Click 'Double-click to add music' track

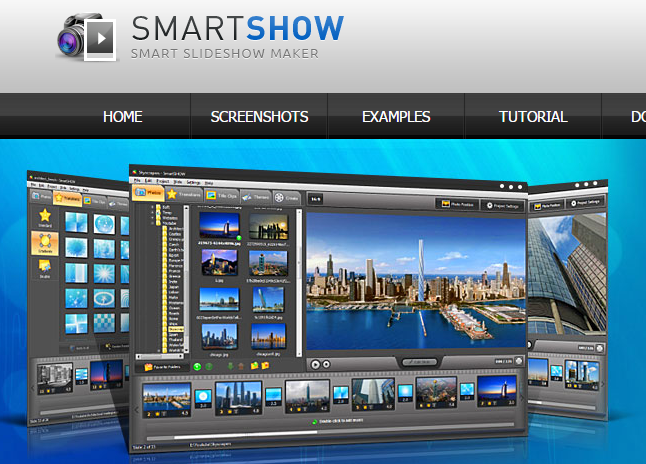[x=338, y=421]
